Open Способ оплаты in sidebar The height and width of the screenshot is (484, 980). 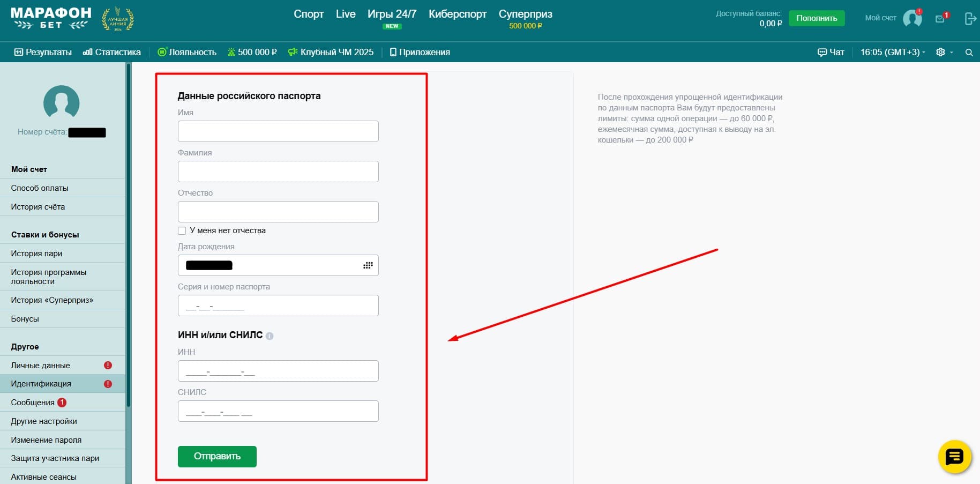(62, 188)
